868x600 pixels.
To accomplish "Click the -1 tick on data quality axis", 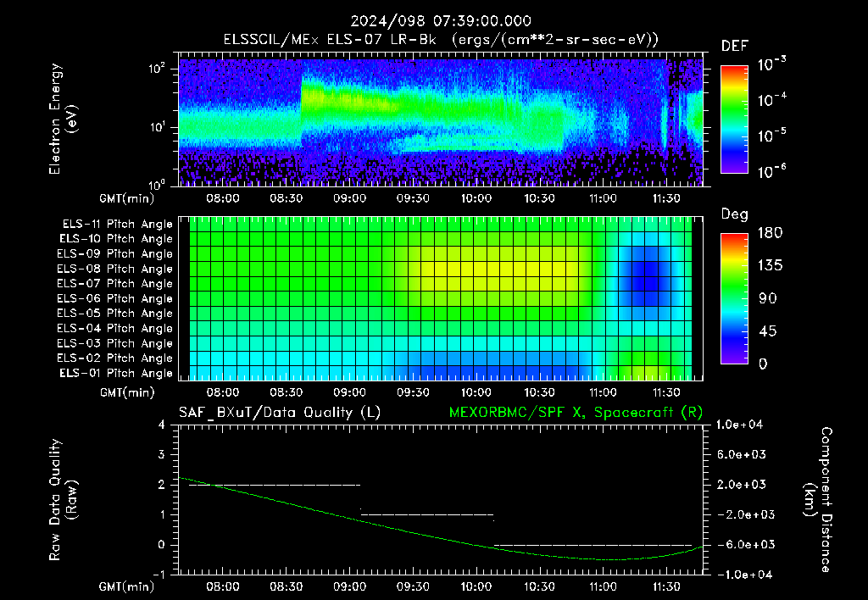I will click(x=159, y=575).
